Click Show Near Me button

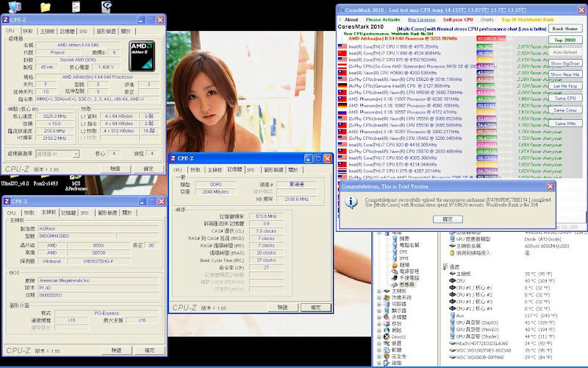click(x=565, y=74)
